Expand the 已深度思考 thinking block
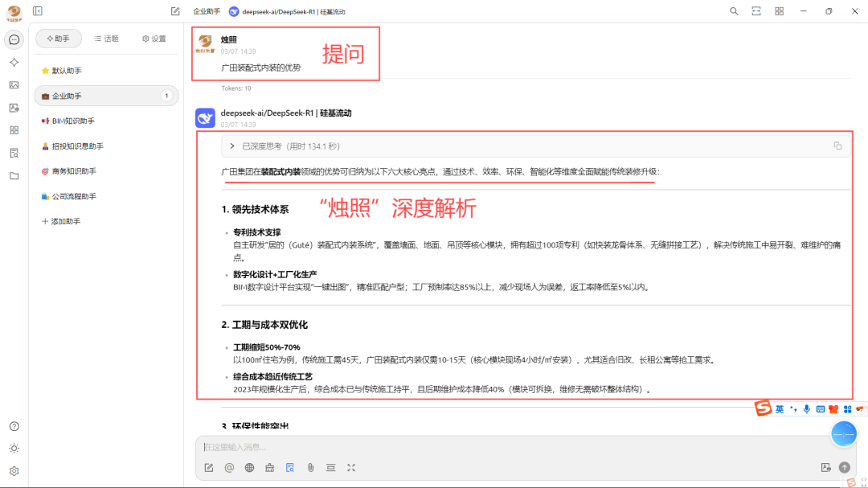The image size is (868, 488). 536,146
